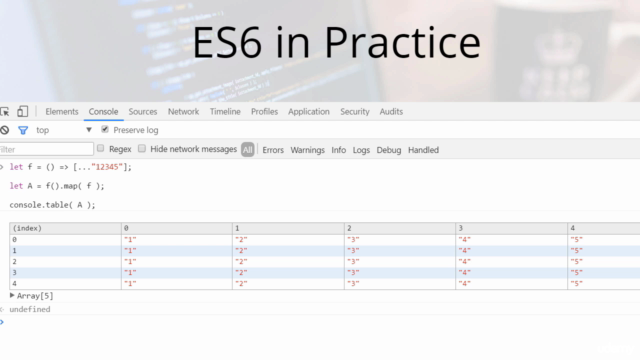Click the console filter text field

46,149
